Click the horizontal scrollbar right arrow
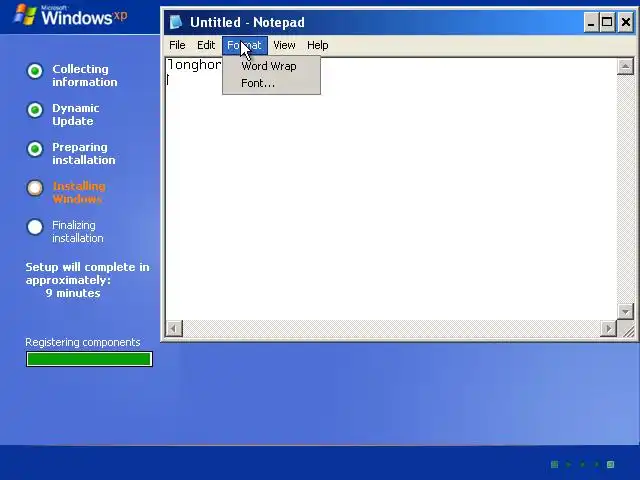Viewport: 640px width, 480px height. (609, 328)
